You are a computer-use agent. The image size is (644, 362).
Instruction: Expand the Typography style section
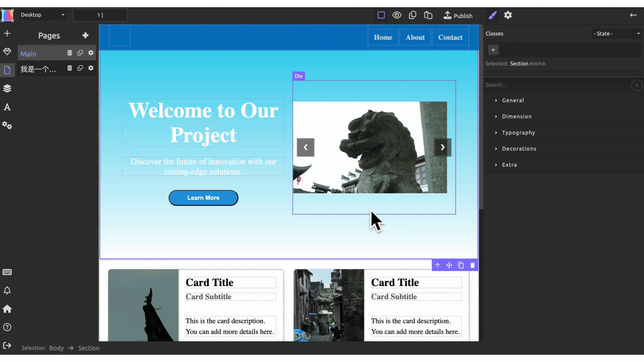(x=518, y=133)
